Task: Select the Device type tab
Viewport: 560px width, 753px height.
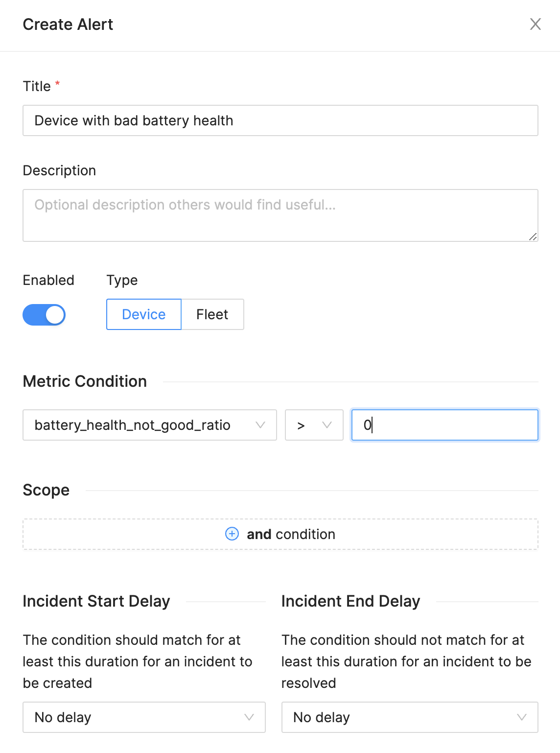Action: coord(143,314)
